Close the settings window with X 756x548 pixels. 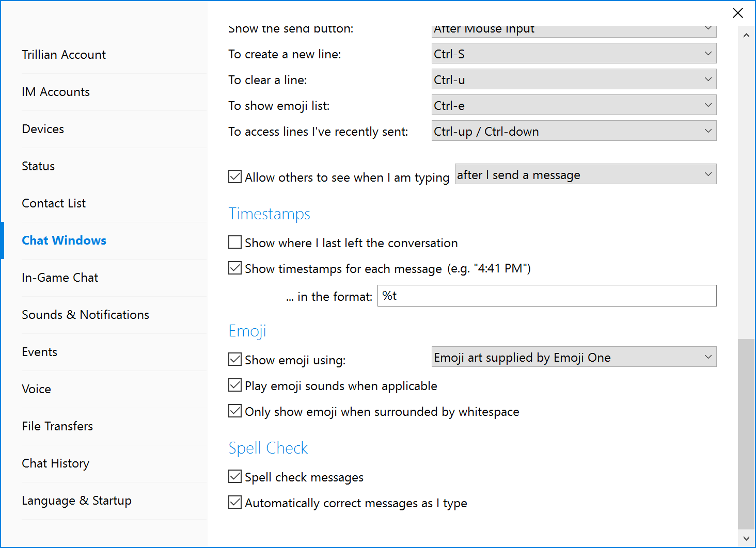(x=738, y=13)
